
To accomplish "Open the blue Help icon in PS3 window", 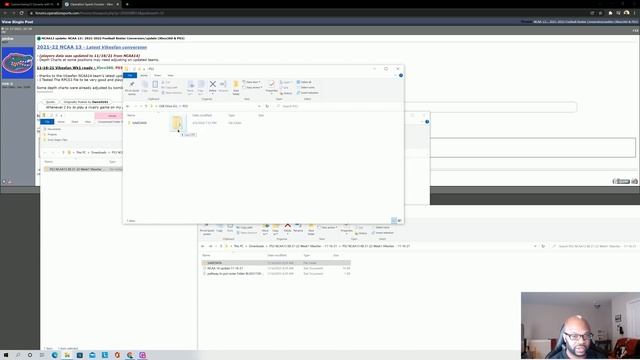I will point(401,76).
